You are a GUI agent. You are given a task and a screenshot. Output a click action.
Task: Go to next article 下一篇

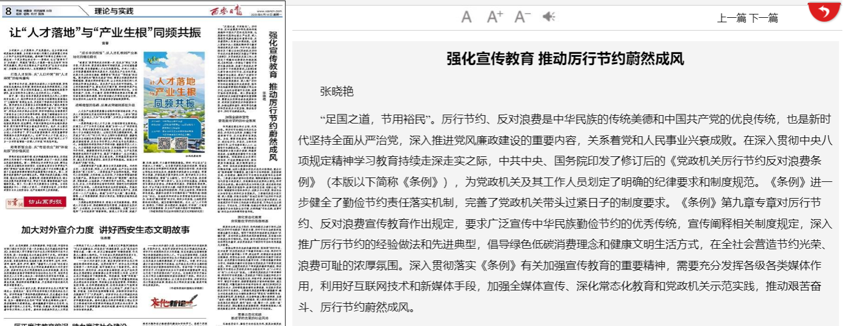(x=763, y=18)
